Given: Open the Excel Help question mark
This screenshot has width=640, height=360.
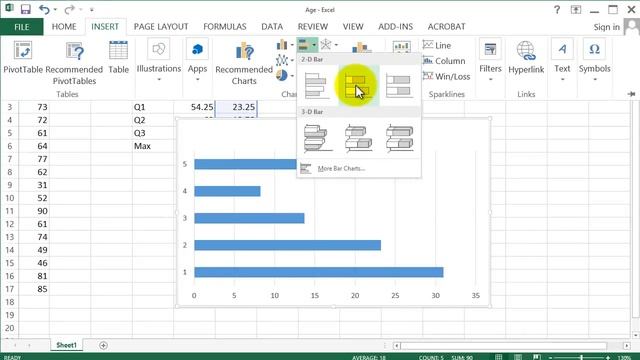Looking at the screenshot, I should point(557,9).
